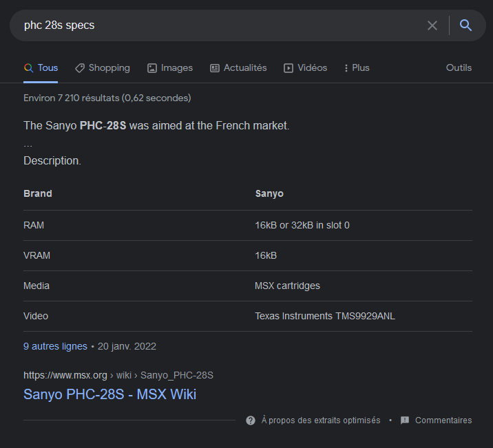Open the Outils button

pyautogui.click(x=459, y=68)
